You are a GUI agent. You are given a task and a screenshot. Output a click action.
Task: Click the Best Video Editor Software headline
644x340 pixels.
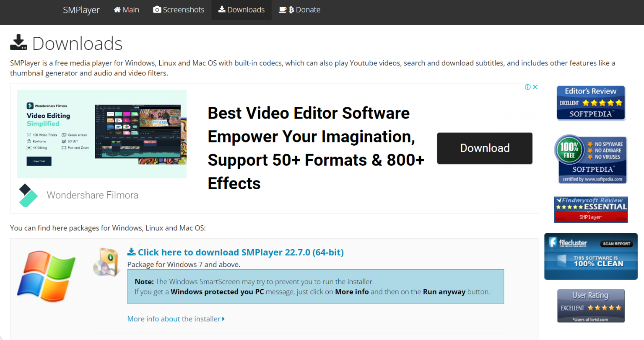pos(316,148)
